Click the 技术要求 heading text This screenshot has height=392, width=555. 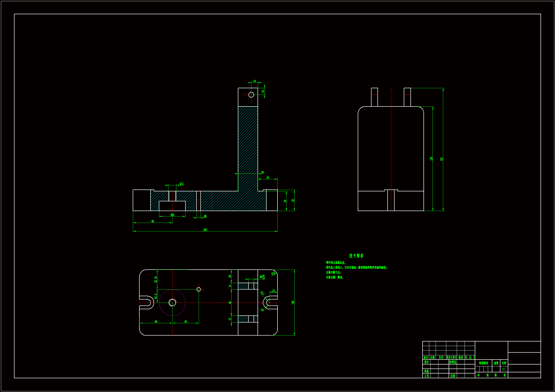[356, 256]
